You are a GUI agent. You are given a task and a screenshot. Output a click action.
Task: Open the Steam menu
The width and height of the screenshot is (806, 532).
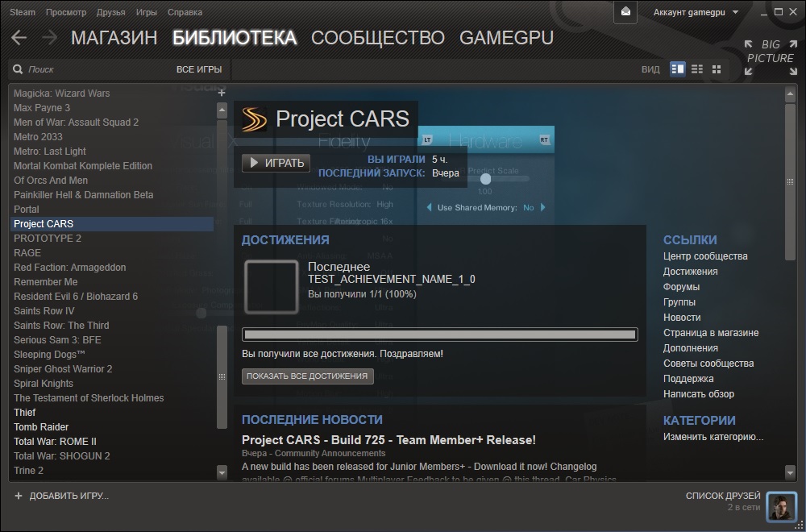click(23, 12)
